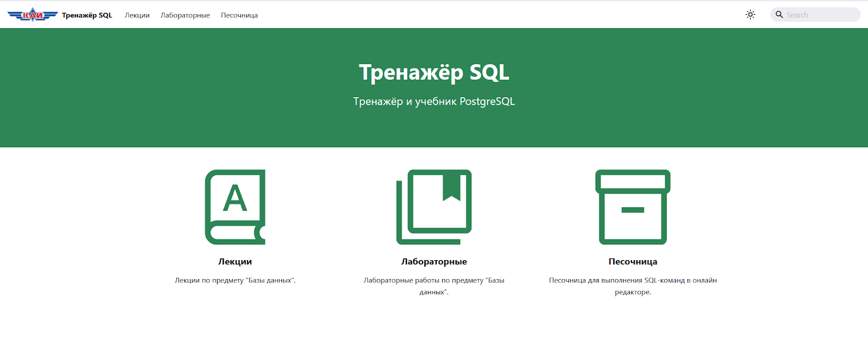Screen dimensions: 868x341
Task: Open the Песочница heading link
Action: pos(633,262)
